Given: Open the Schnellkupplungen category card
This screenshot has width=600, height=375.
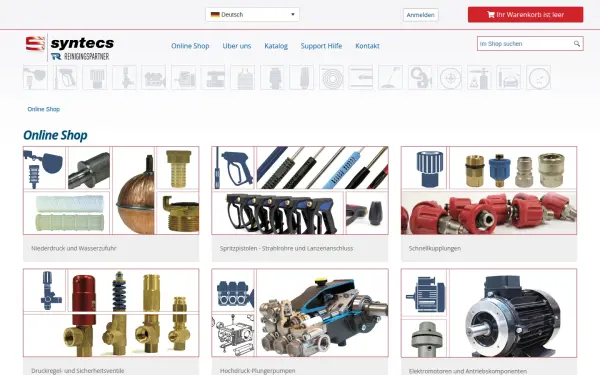Looking at the screenshot, I should (489, 204).
